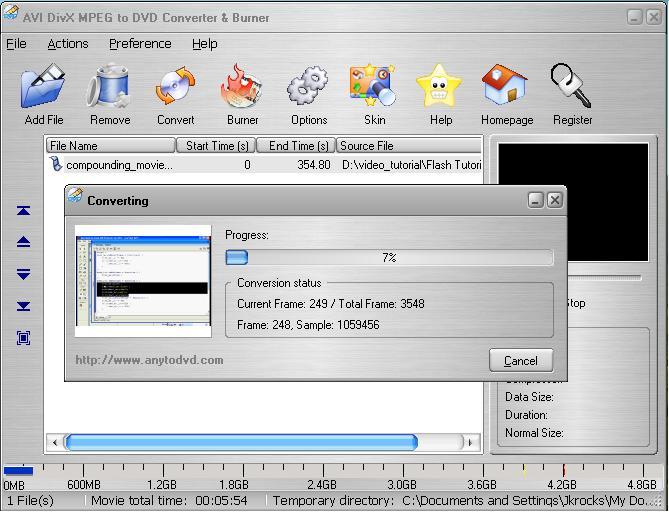Close the Converting dialog
This screenshot has height=512, width=669.
click(x=555, y=200)
